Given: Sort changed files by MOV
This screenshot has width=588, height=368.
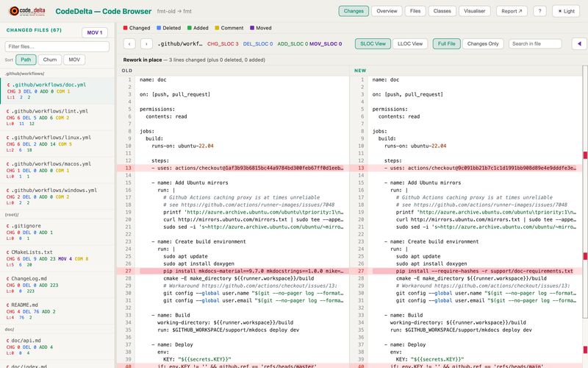Looking at the screenshot, I should pos(74,60).
